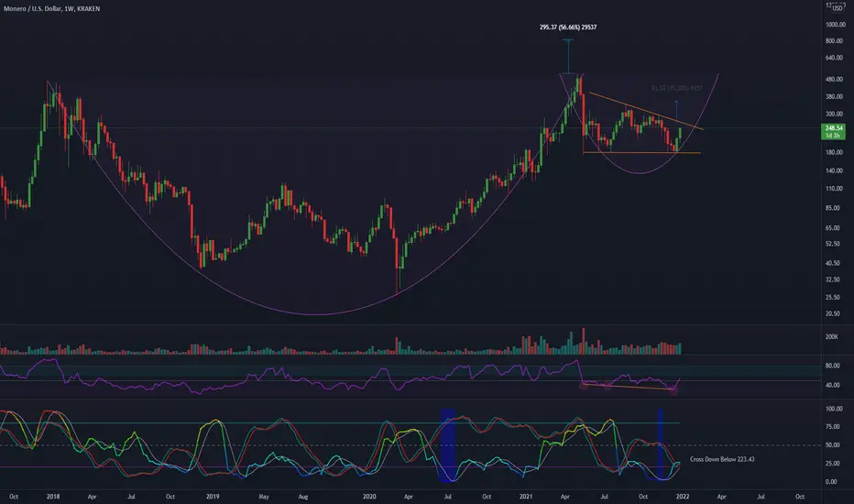Image resolution: width=854 pixels, height=504 pixels.
Task: Click the 2020 label on time axis
Action: [369, 497]
